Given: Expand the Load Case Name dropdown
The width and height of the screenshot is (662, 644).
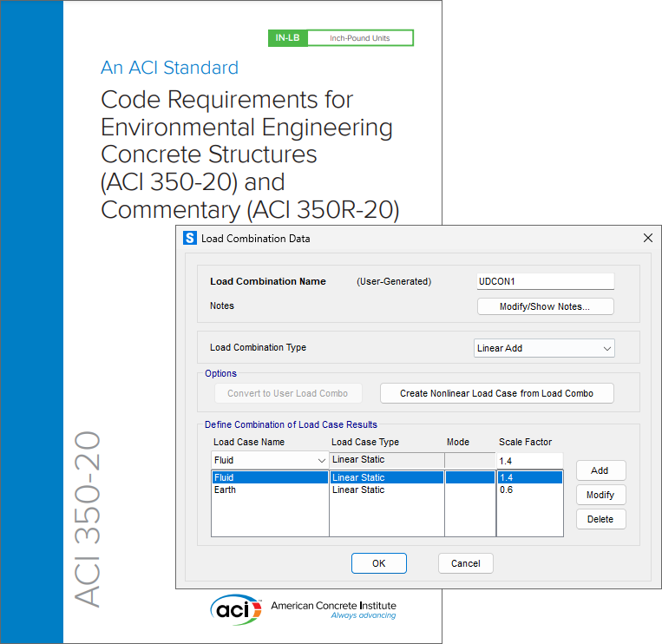Looking at the screenshot, I should [x=321, y=460].
